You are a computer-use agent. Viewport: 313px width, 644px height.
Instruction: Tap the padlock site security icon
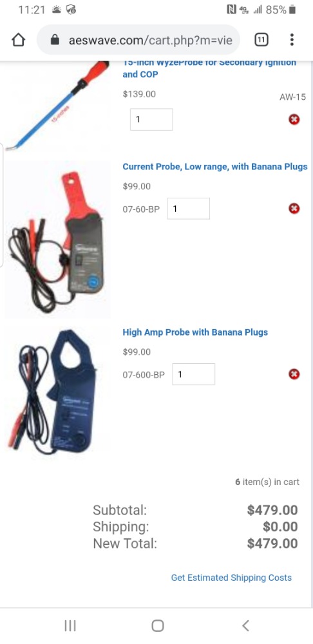tap(55, 40)
